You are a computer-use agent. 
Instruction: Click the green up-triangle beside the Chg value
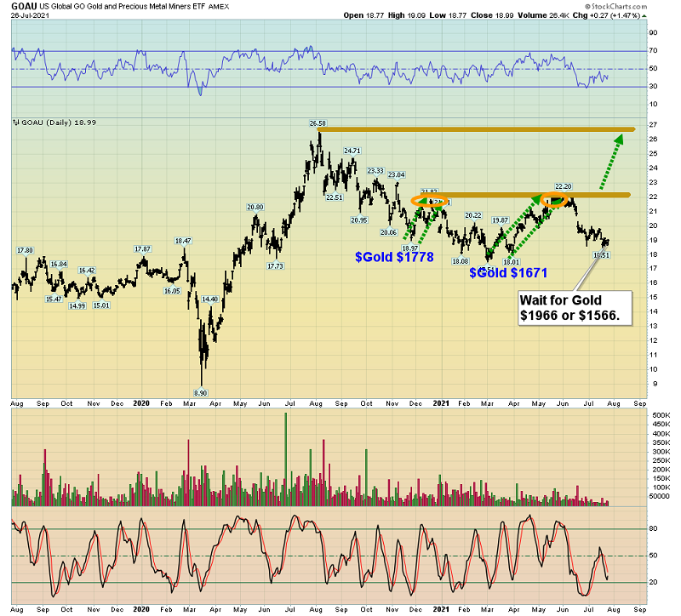[644, 15]
